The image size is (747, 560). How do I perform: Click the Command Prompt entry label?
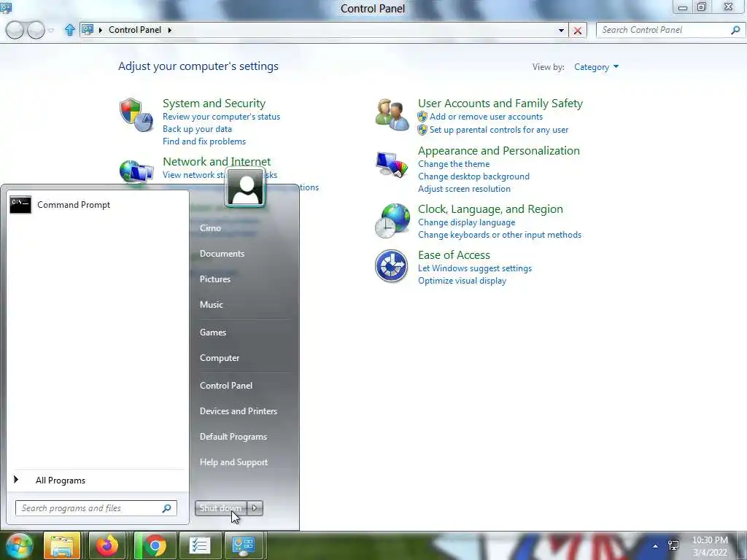[x=74, y=205]
